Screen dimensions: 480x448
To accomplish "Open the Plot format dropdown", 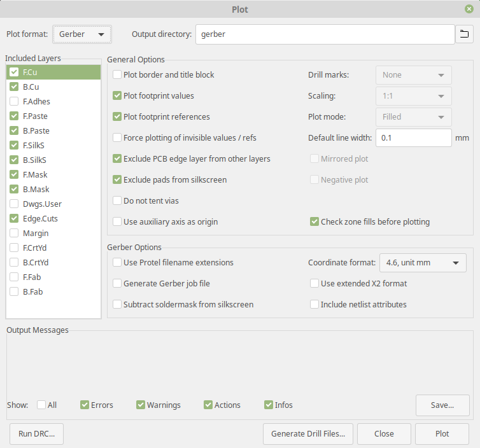I will pos(82,34).
